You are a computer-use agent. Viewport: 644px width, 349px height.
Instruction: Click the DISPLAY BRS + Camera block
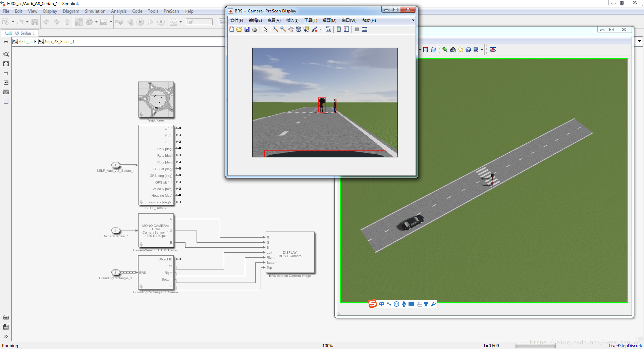tap(290, 252)
